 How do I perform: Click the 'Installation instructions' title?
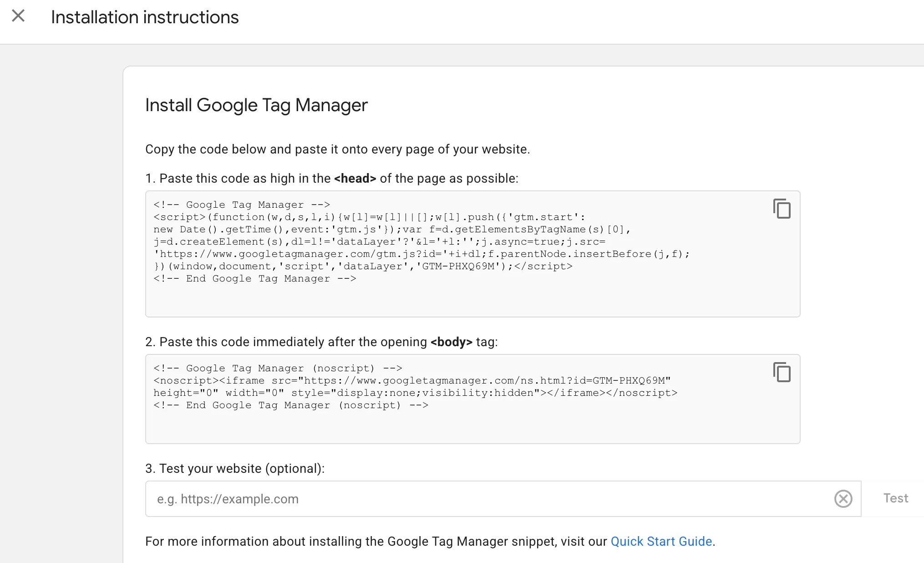[x=145, y=17]
